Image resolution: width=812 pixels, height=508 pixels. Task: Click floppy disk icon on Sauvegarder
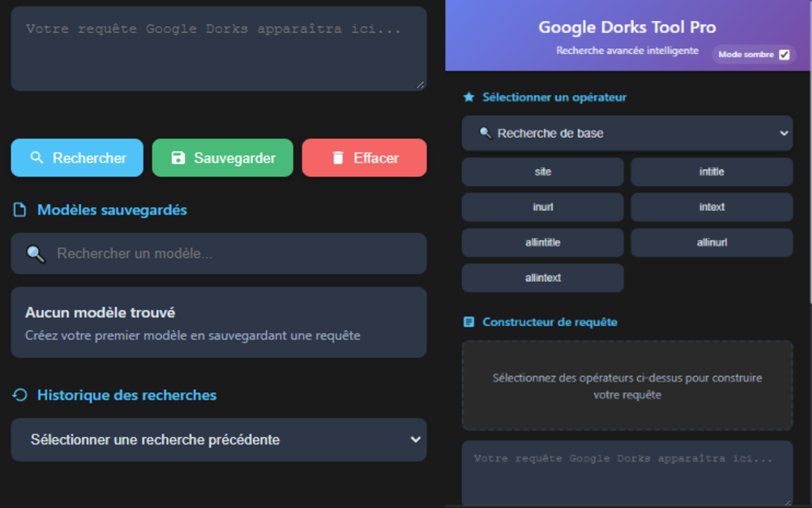click(x=178, y=157)
